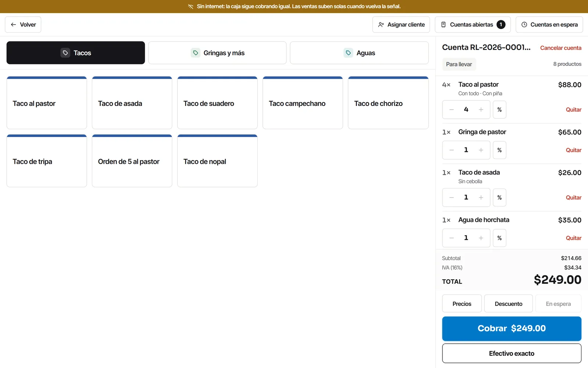The height and width of the screenshot is (368, 588).
Task: Select the Tacos category tab
Action: [76, 53]
